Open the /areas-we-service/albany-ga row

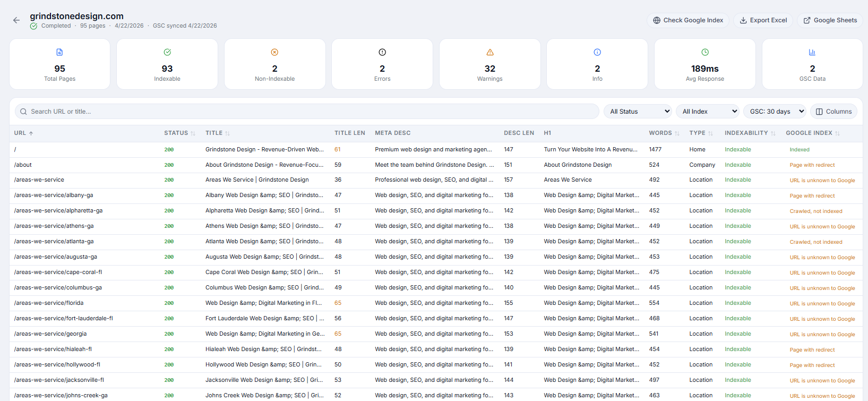click(436, 195)
